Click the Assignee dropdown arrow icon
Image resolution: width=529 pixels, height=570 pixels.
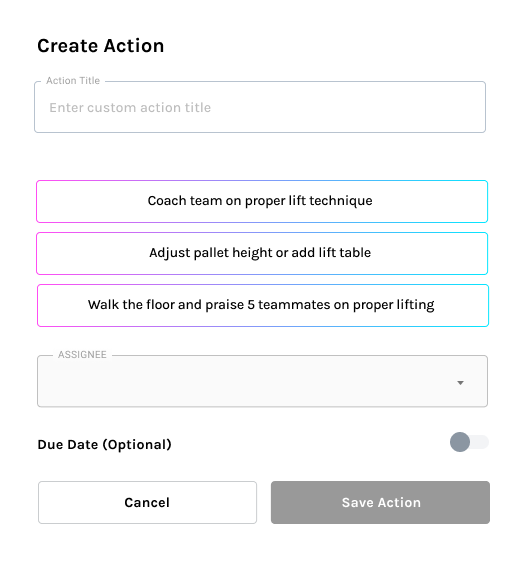pyautogui.click(x=460, y=383)
